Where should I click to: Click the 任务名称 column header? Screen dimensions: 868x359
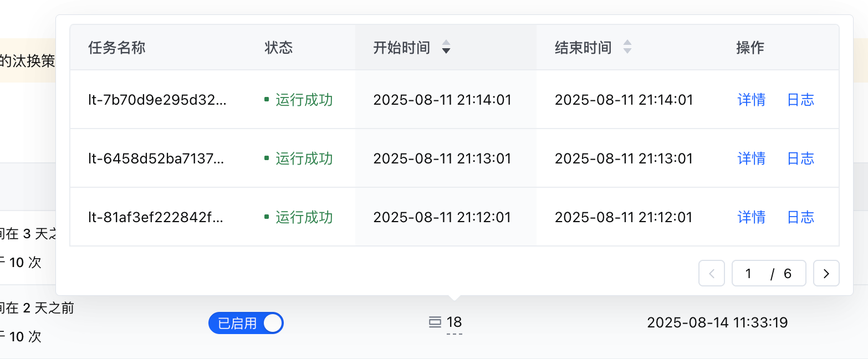(x=116, y=48)
